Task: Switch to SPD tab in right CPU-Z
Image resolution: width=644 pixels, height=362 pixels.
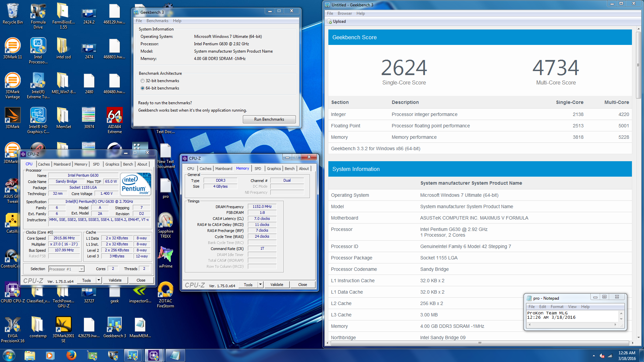Action: [258, 169]
